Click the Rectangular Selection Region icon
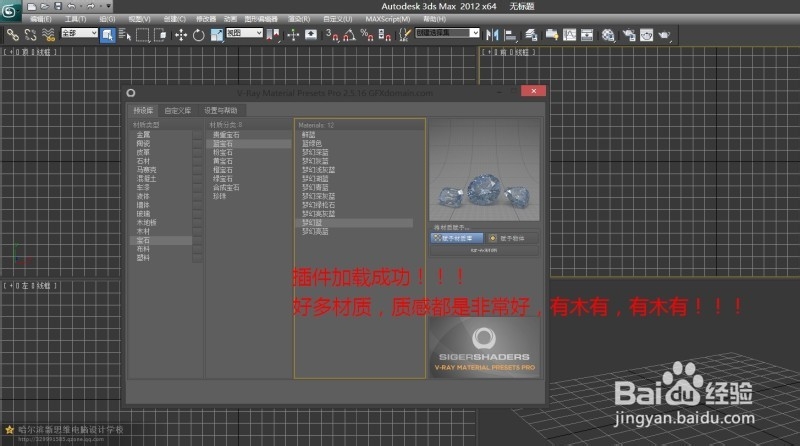Viewport: 800px width, 446px height. [x=143, y=34]
